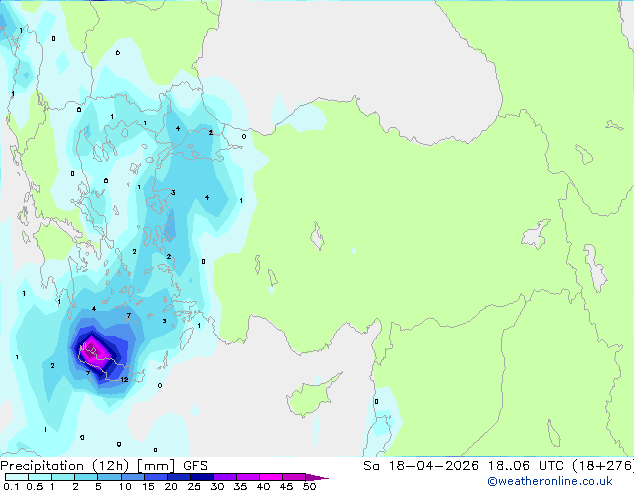Click the '0.5' legend scale label
The width and height of the screenshot is (634, 490).
coord(35,486)
